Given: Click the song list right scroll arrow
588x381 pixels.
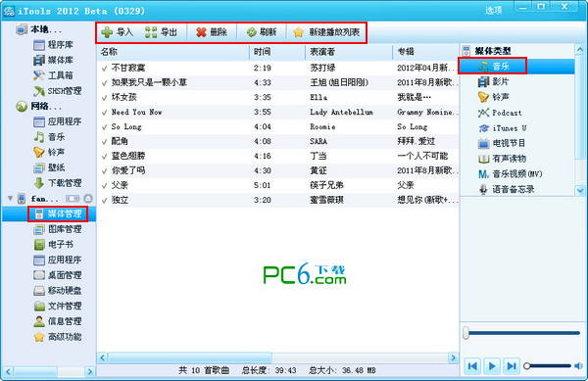Looking at the screenshot, I should (x=454, y=357).
